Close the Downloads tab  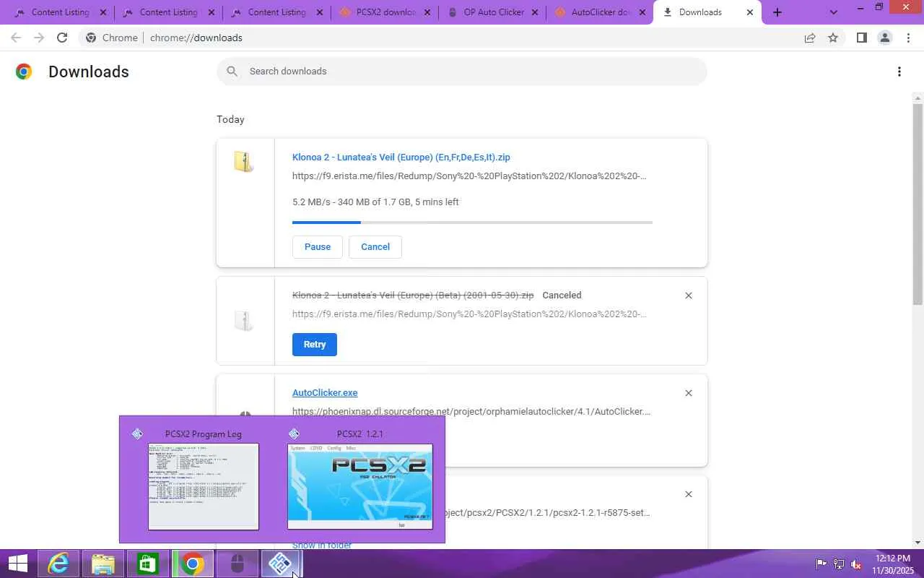[749, 12]
